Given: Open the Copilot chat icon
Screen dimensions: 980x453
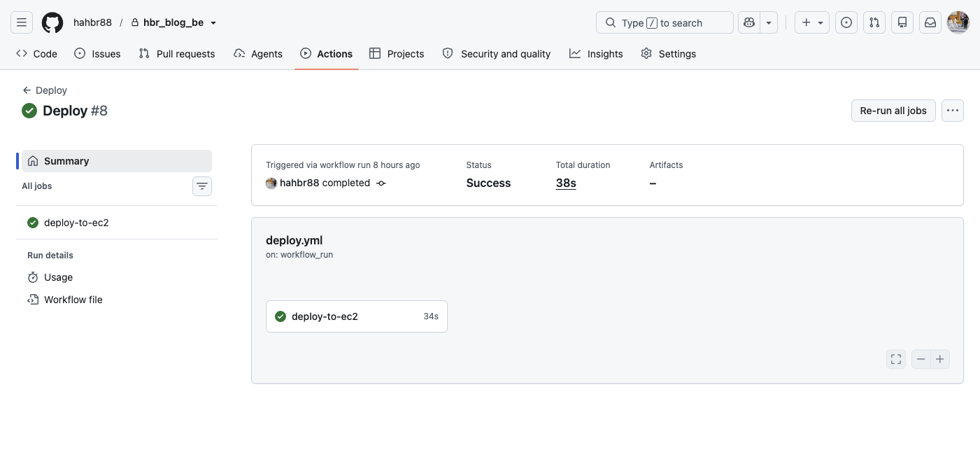Looking at the screenshot, I should pyautogui.click(x=749, y=22).
